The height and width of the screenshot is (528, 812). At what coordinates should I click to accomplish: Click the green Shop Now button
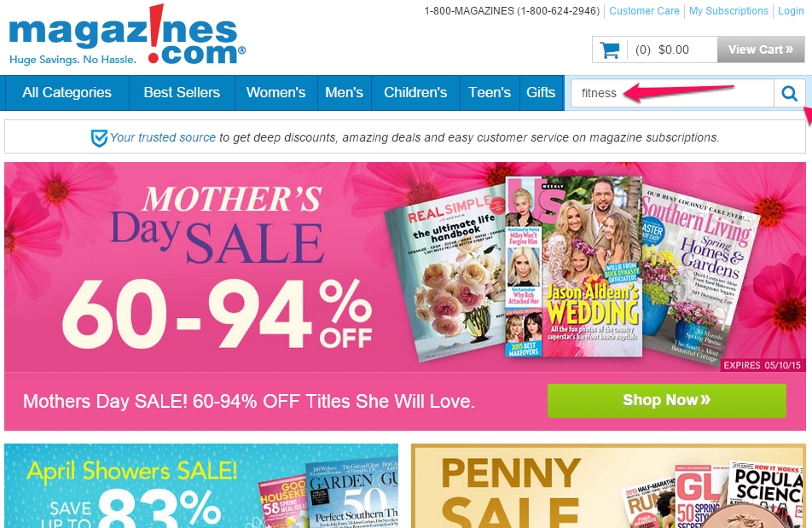[x=666, y=401]
